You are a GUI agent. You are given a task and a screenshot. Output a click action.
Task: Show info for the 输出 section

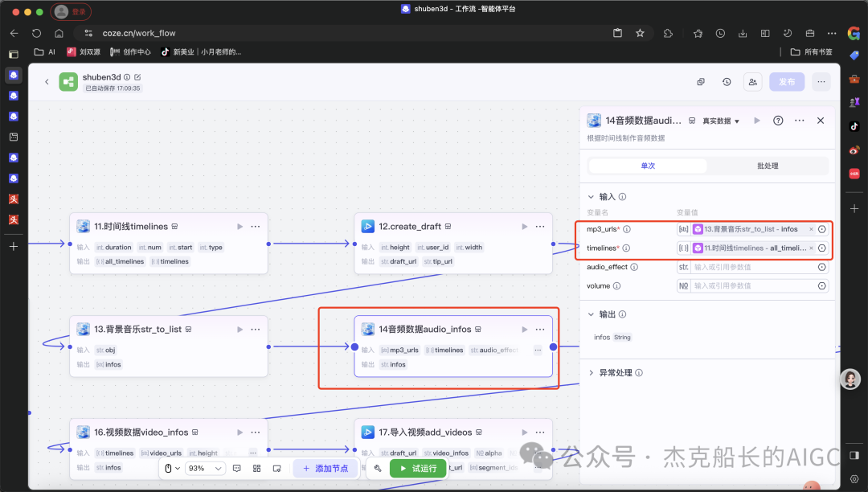622,314
